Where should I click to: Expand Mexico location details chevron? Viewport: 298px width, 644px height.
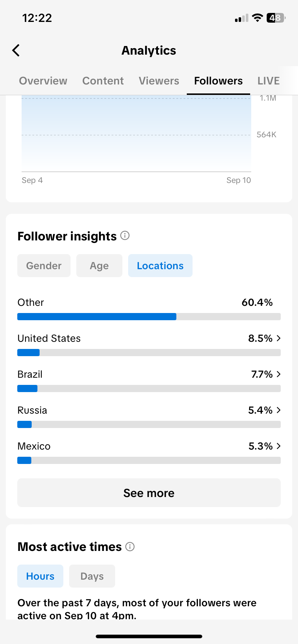(x=279, y=446)
